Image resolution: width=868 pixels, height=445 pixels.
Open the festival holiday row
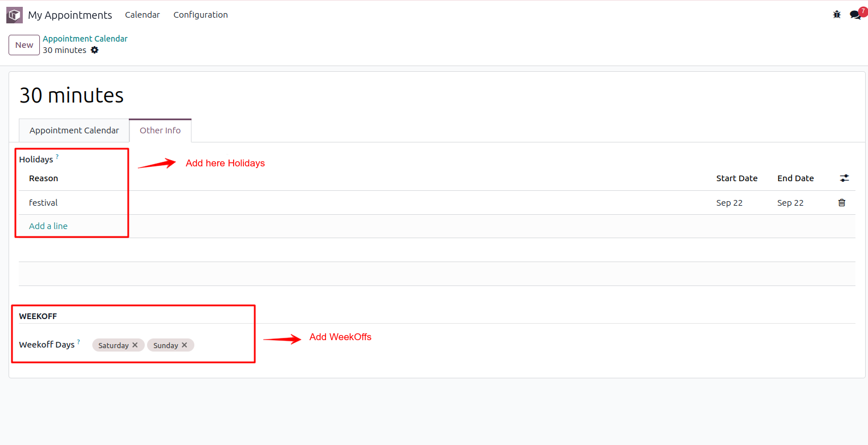[43, 203]
